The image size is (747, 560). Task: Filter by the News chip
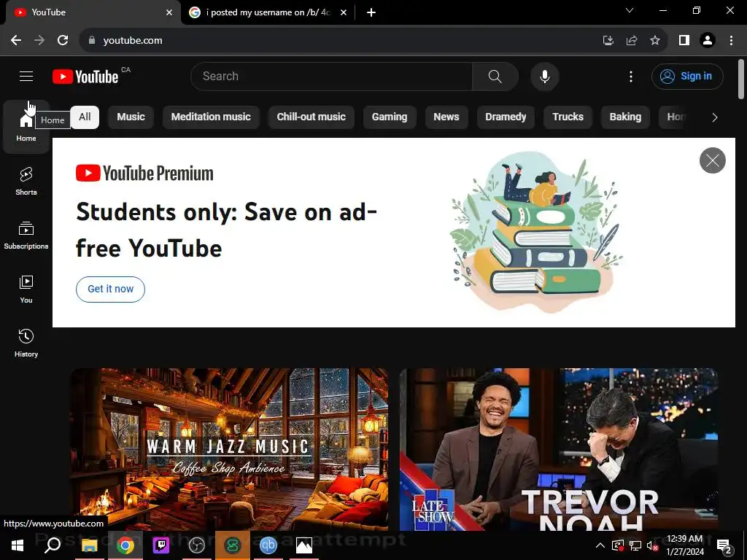pyautogui.click(x=446, y=117)
